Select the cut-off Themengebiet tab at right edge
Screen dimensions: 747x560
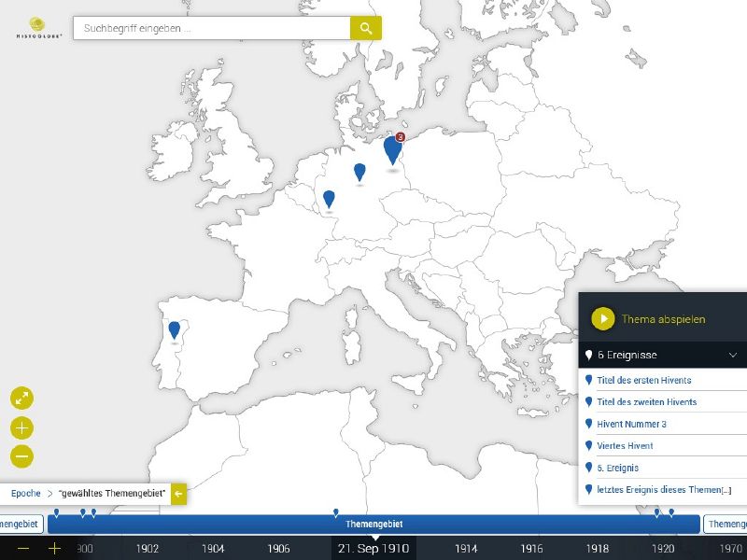click(726, 524)
